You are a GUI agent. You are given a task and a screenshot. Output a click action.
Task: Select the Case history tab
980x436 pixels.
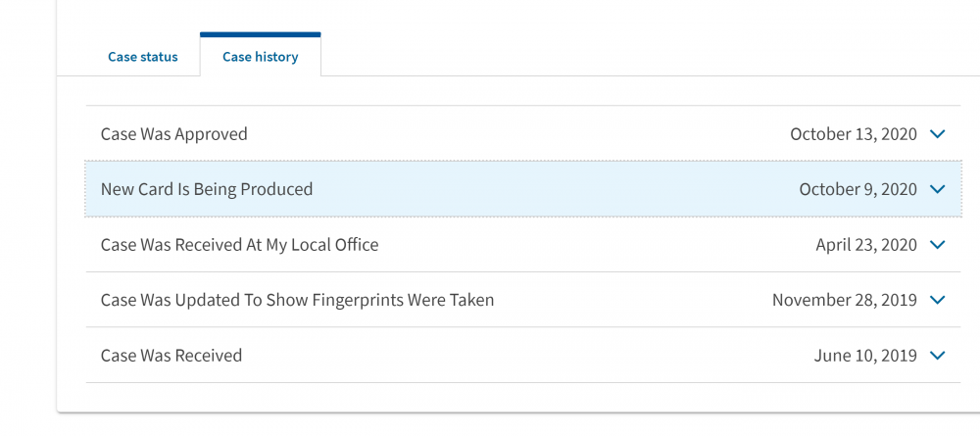pyautogui.click(x=260, y=57)
